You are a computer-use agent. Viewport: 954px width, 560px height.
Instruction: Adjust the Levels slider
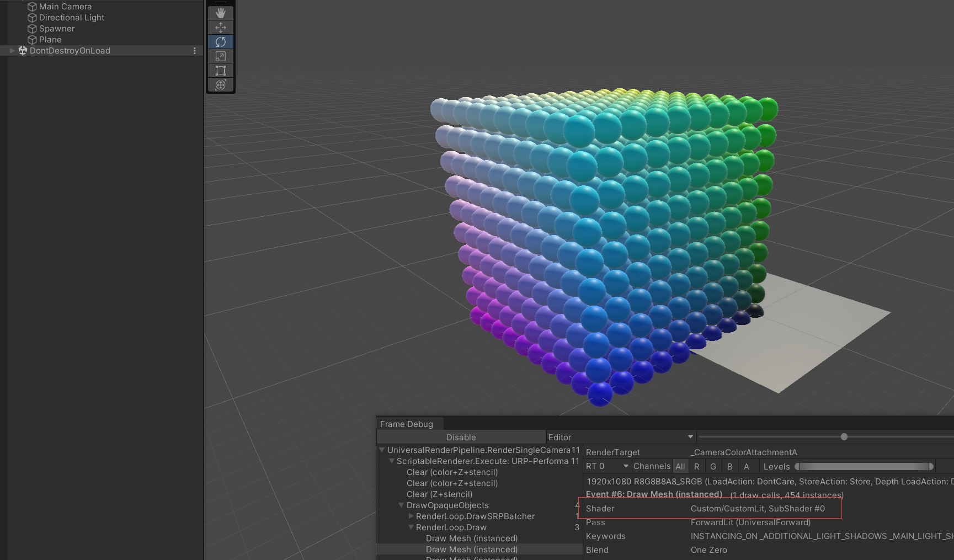[864, 466]
